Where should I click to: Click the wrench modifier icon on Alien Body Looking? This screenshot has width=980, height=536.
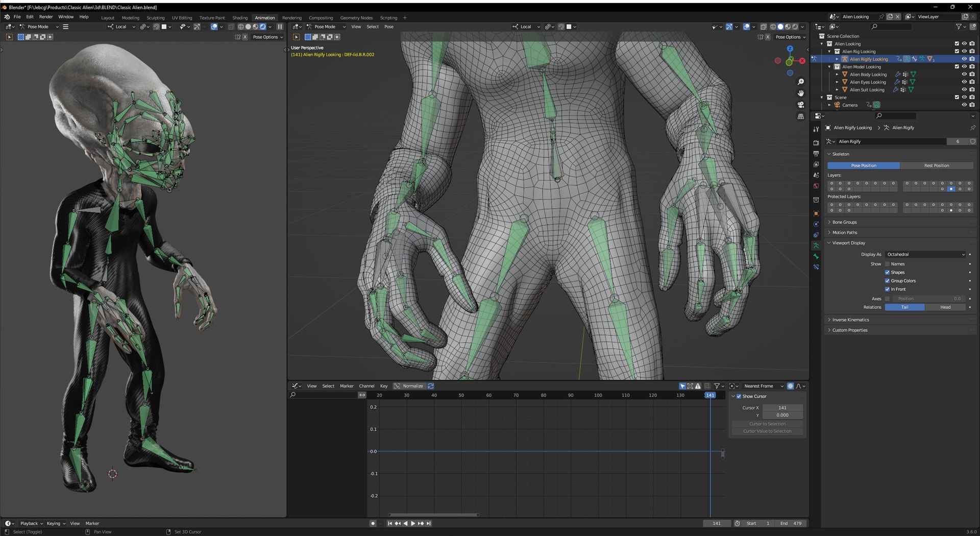(898, 75)
